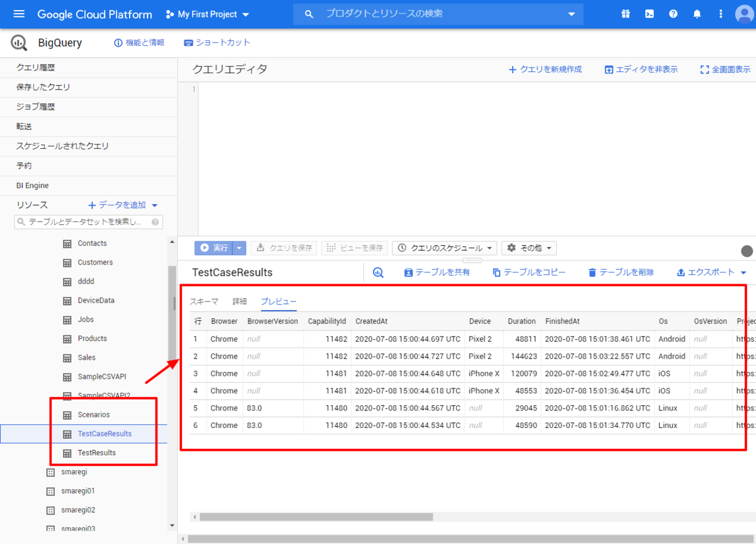Focus the product and resource search box
This screenshot has height=544, width=756.
coord(438,14)
